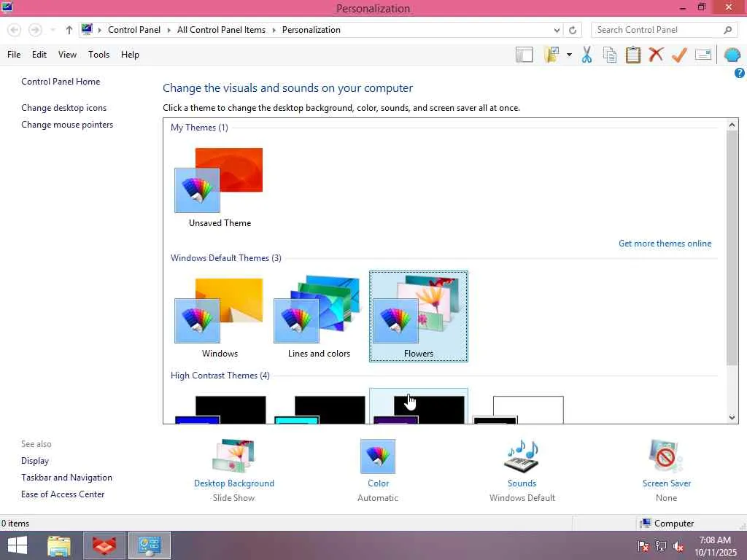Toggle the preview pane toolbar icon
Screen dimensions: 747x560
524,55
